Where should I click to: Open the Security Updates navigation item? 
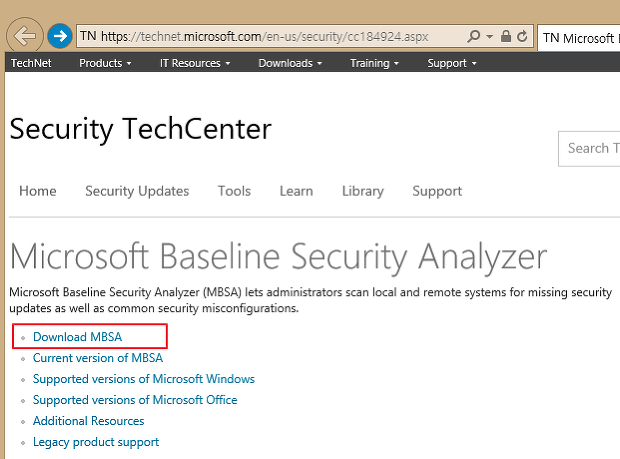point(137,191)
